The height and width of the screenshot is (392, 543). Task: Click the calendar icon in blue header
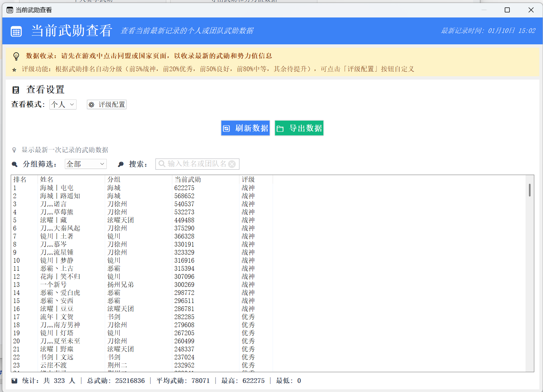pyautogui.click(x=16, y=32)
